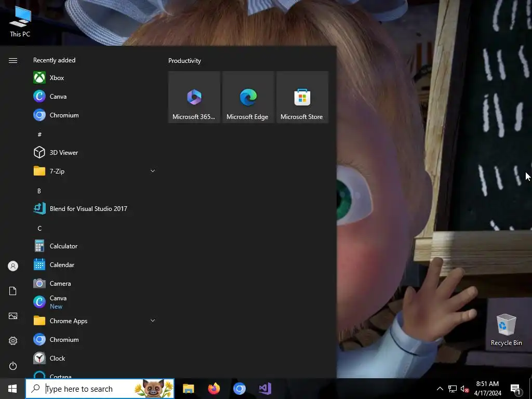
Task: Launch Camera app
Action: 95,283
